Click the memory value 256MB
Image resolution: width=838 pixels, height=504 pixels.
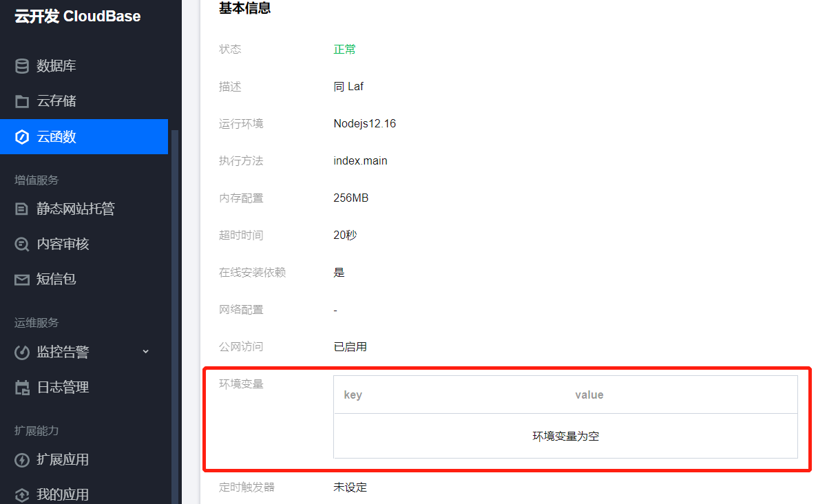[x=351, y=198]
